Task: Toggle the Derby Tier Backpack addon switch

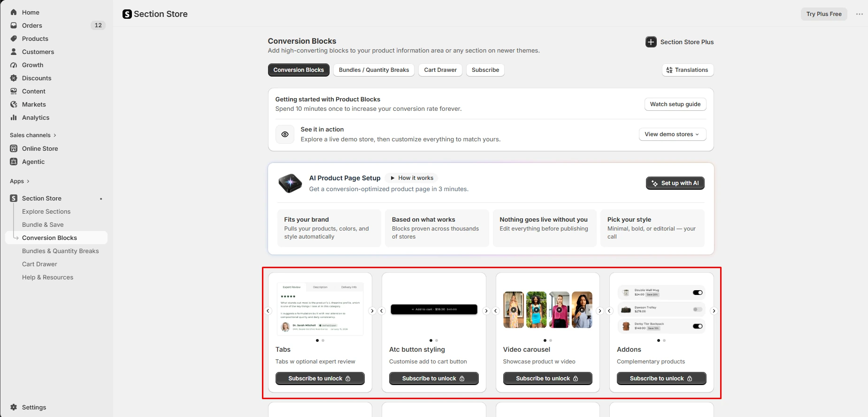Action: 698,326
